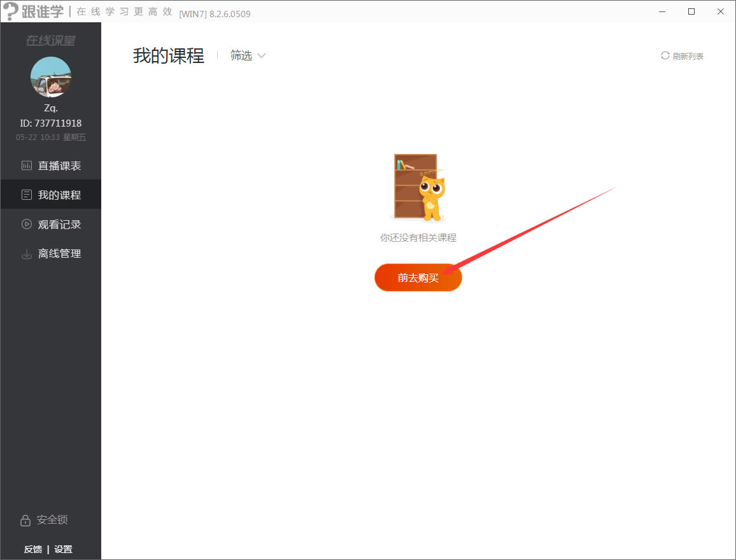
Task: Open the 观看记录 playback history icon
Action: click(x=26, y=223)
